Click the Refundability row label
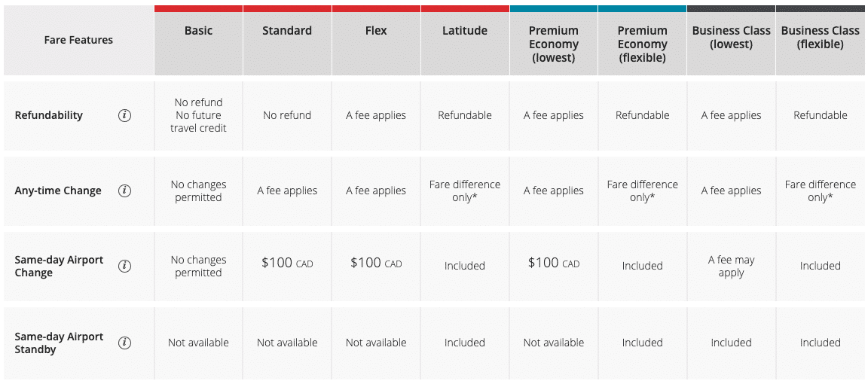The width and height of the screenshot is (868, 384). tap(49, 115)
